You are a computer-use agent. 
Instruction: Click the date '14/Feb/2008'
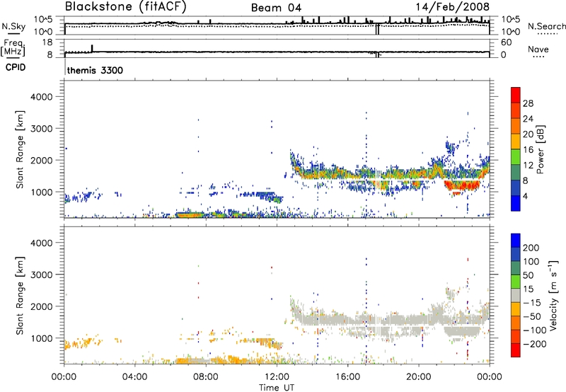point(453,6)
